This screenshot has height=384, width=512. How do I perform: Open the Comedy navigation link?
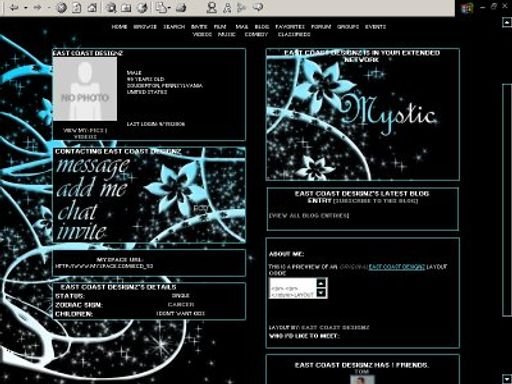coord(256,34)
